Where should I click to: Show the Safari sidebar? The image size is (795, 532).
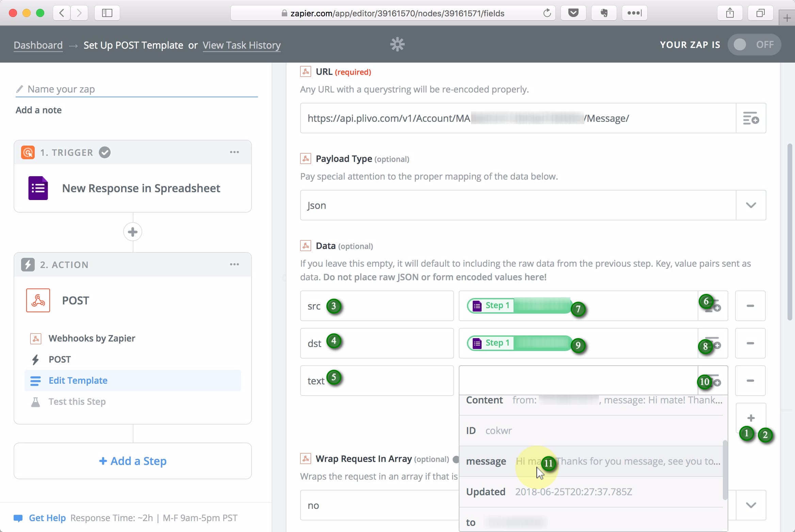point(107,13)
